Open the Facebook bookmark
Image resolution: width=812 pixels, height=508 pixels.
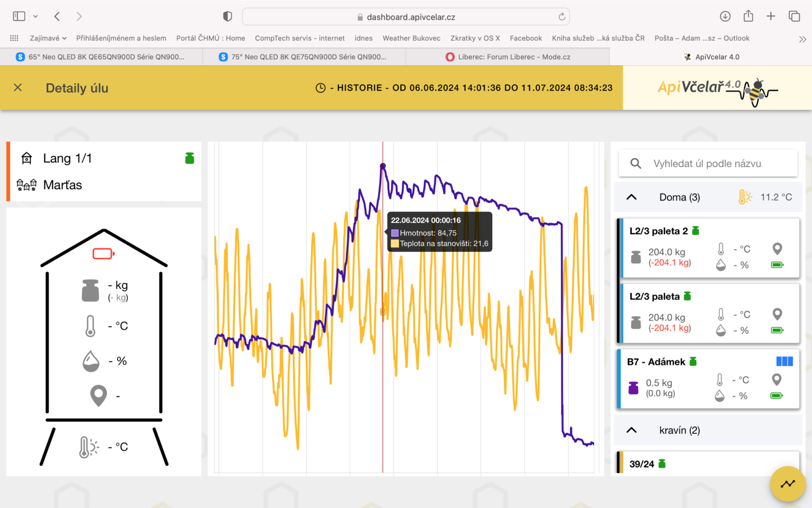pyautogui.click(x=525, y=38)
